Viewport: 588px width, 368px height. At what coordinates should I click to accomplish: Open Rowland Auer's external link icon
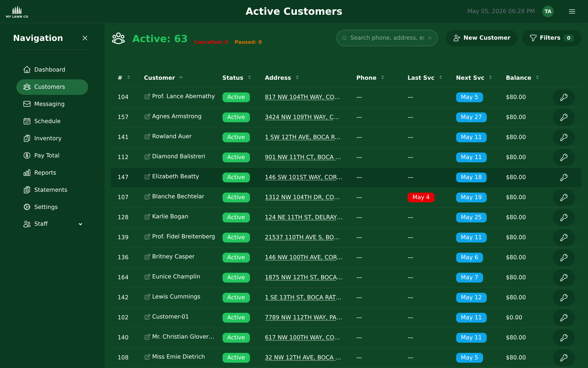tap(147, 137)
